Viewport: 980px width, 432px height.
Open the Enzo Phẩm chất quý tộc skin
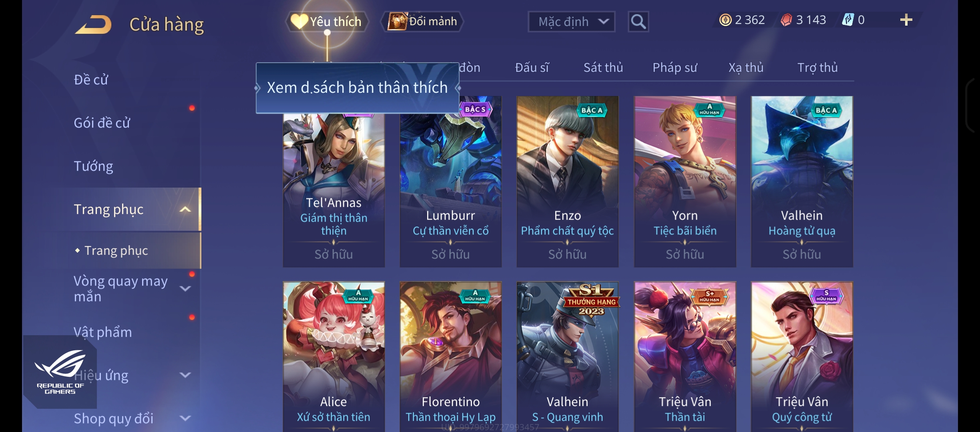click(568, 182)
